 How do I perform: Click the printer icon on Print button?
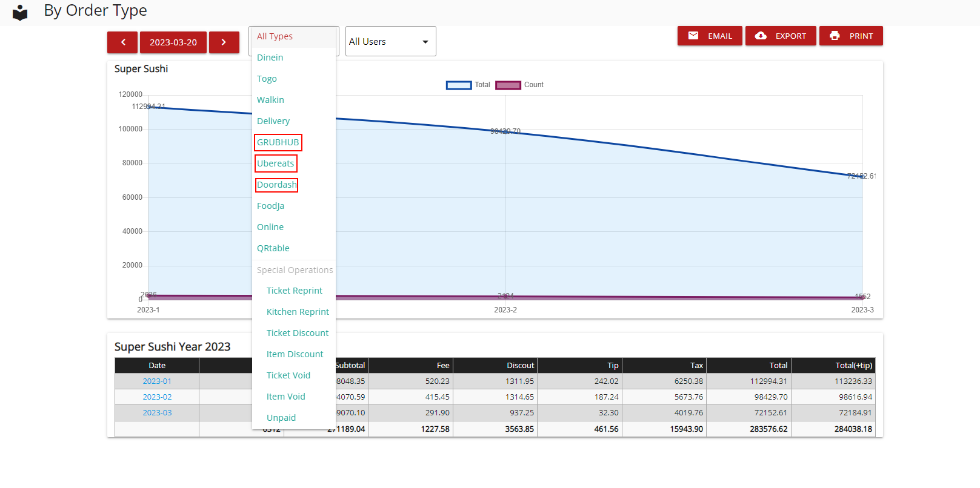pyautogui.click(x=835, y=36)
